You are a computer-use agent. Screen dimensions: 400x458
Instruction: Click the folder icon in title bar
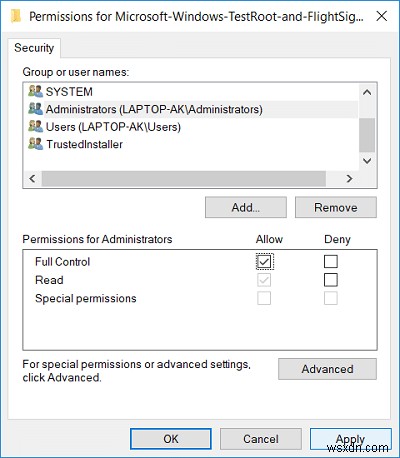[16, 16]
